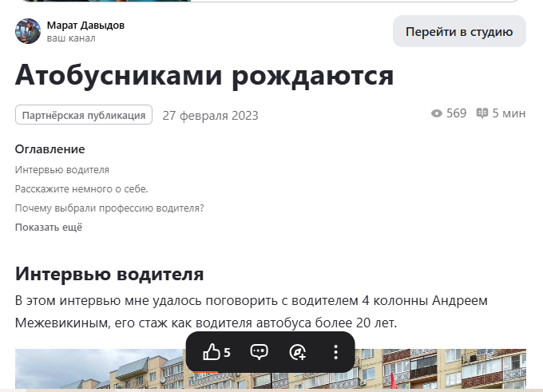Expand contents with Показать ещё
Image resolution: width=543 pixels, height=392 pixels.
pyautogui.click(x=49, y=228)
